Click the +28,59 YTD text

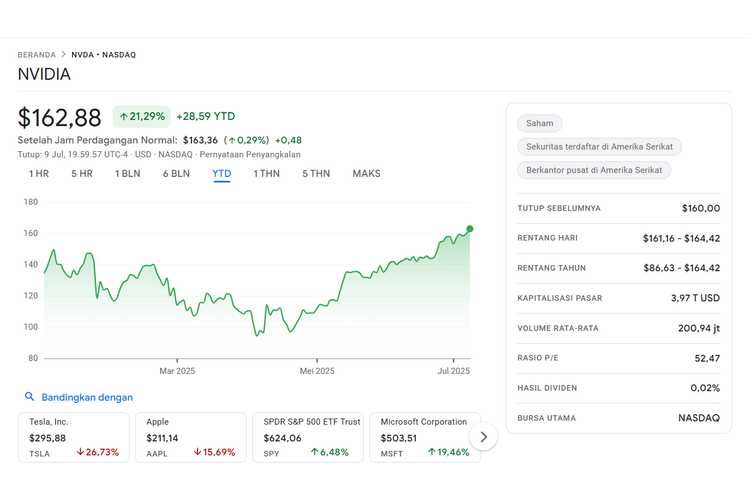tap(206, 116)
